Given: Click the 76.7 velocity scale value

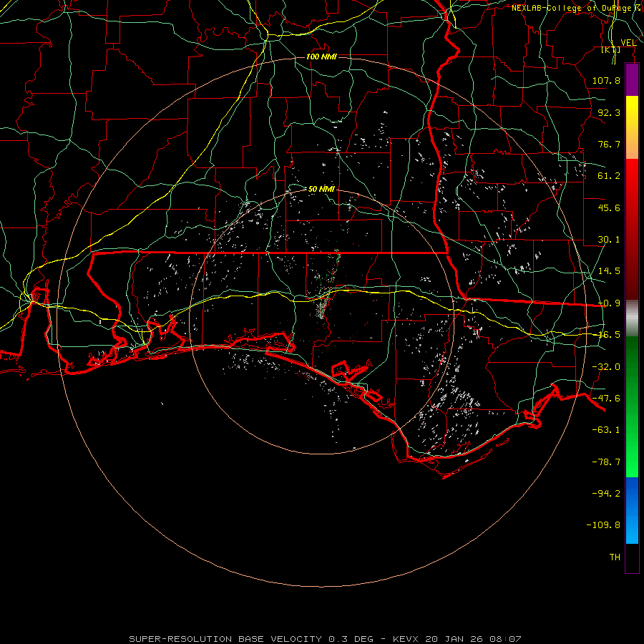Looking at the screenshot, I should point(609,144).
